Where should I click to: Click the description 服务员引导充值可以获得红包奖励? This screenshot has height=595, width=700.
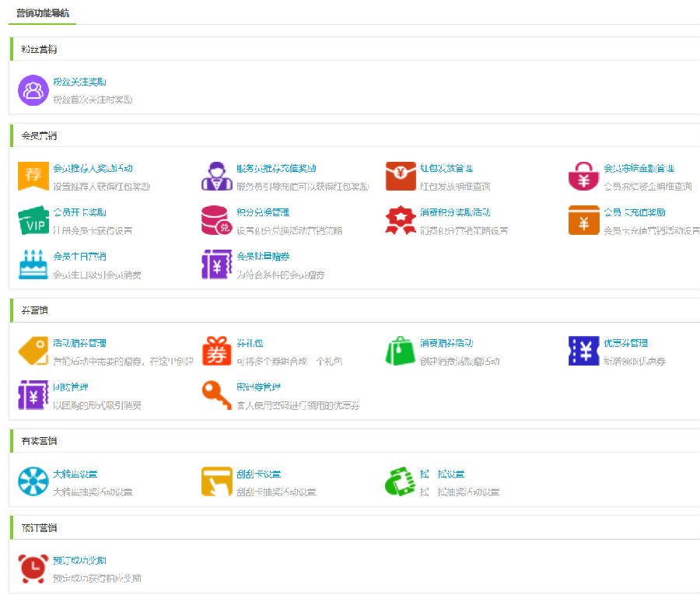coord(303,186)
